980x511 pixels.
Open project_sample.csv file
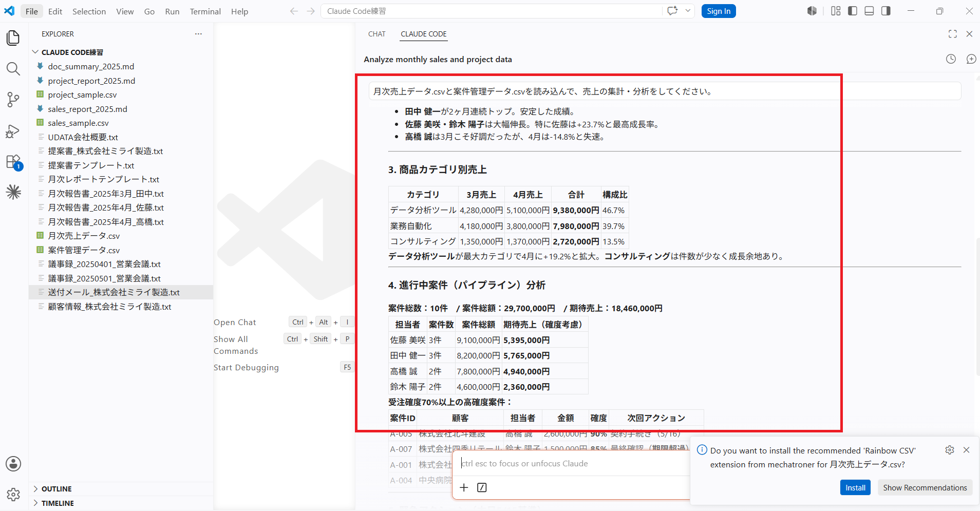pyautogui.click(x=82, y=95)
